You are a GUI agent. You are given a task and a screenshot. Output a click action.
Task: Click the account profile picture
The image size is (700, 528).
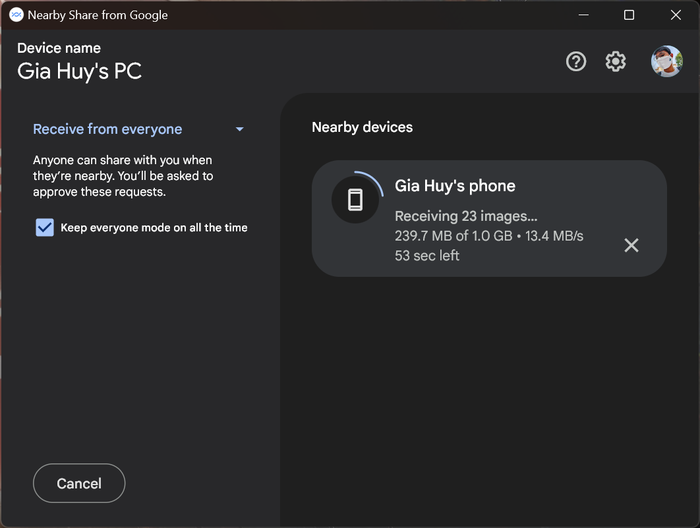(x=667, y=61)
